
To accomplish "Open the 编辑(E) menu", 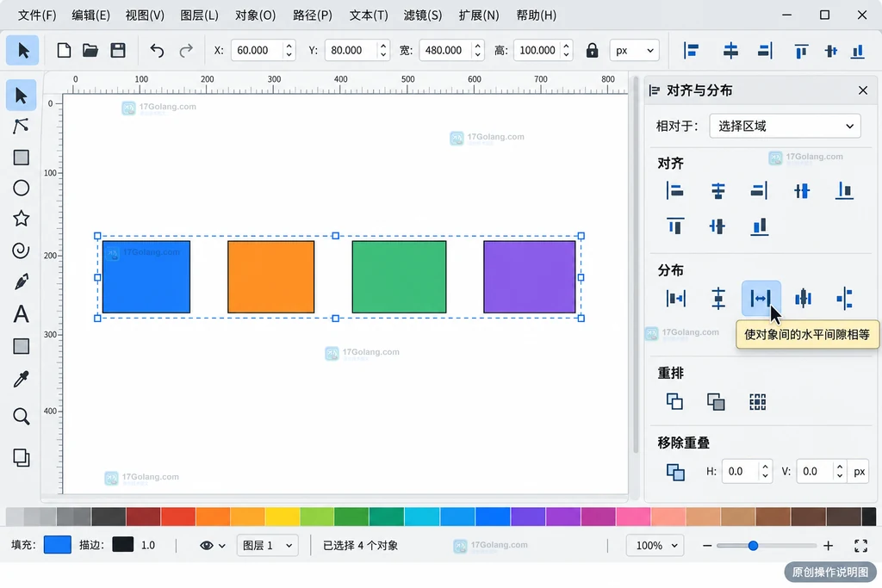I will (x=91, y=15).
